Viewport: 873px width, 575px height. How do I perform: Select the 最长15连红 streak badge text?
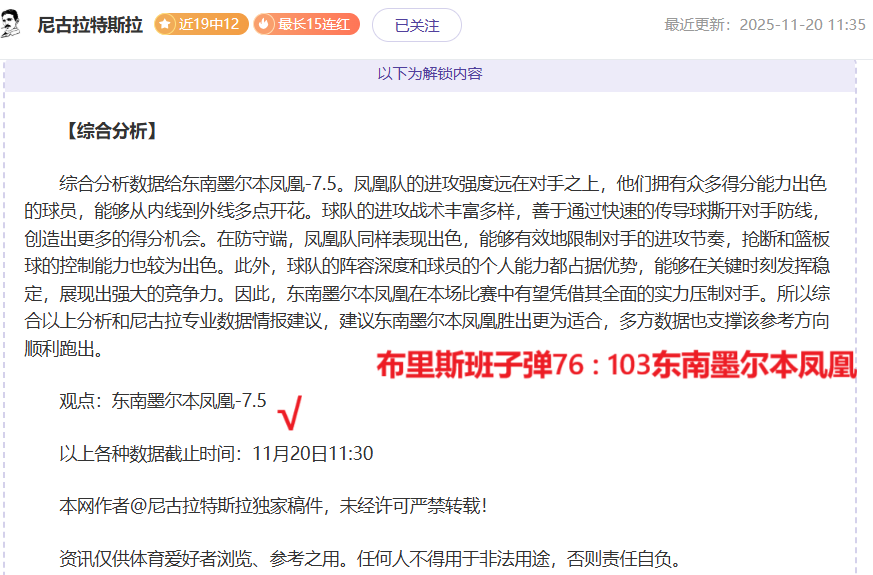click(314, 25)
